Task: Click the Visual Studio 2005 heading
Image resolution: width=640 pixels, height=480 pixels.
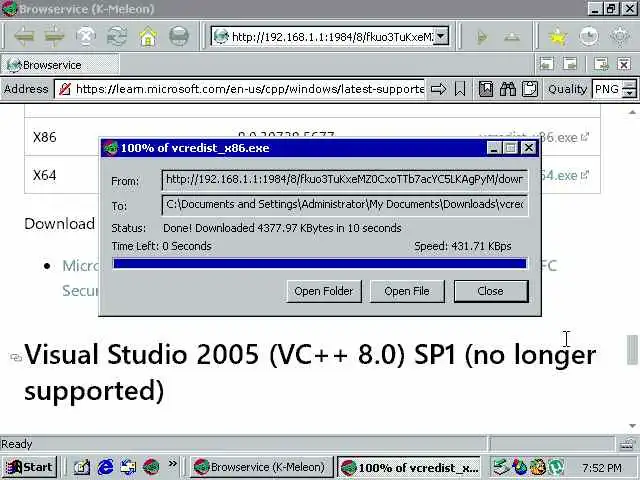Action: click(x=310, y=372)
